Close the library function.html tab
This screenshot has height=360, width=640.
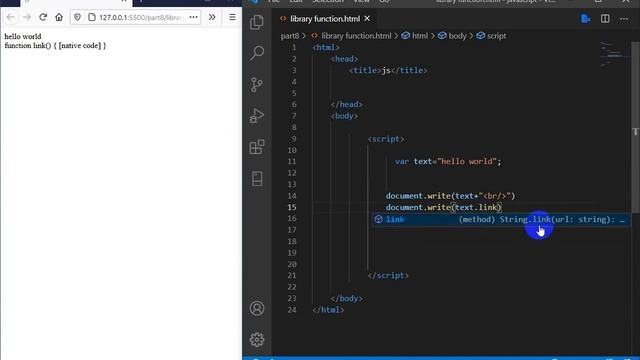point(367,19)
